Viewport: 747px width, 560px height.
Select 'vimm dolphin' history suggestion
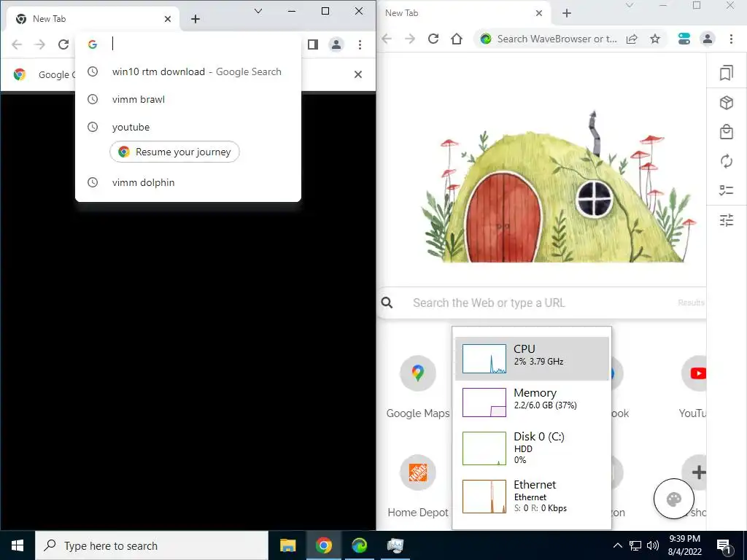pyautogui.click(x=188, y=182)
